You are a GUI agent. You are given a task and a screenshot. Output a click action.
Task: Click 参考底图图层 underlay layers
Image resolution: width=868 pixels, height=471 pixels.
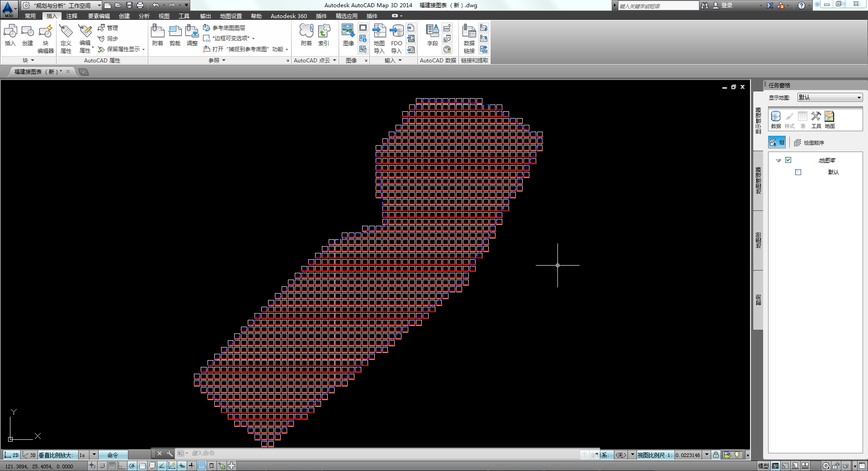(x=224, y=28)
